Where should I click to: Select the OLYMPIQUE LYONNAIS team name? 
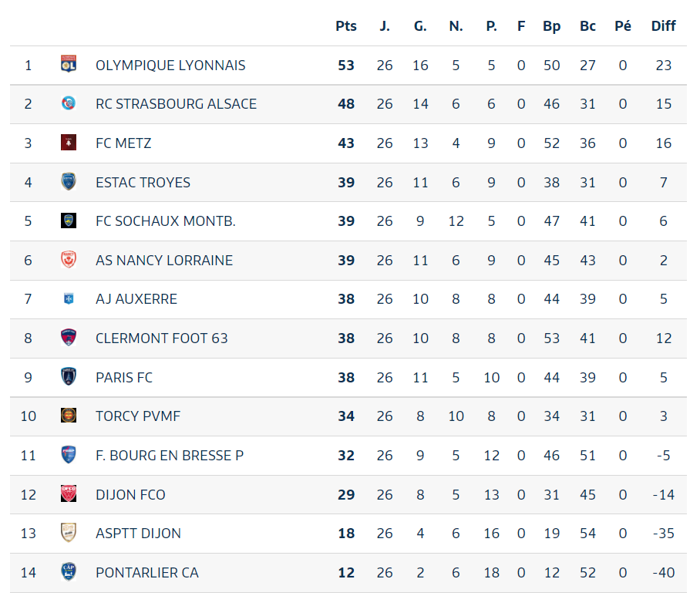(x=170, y=65)
